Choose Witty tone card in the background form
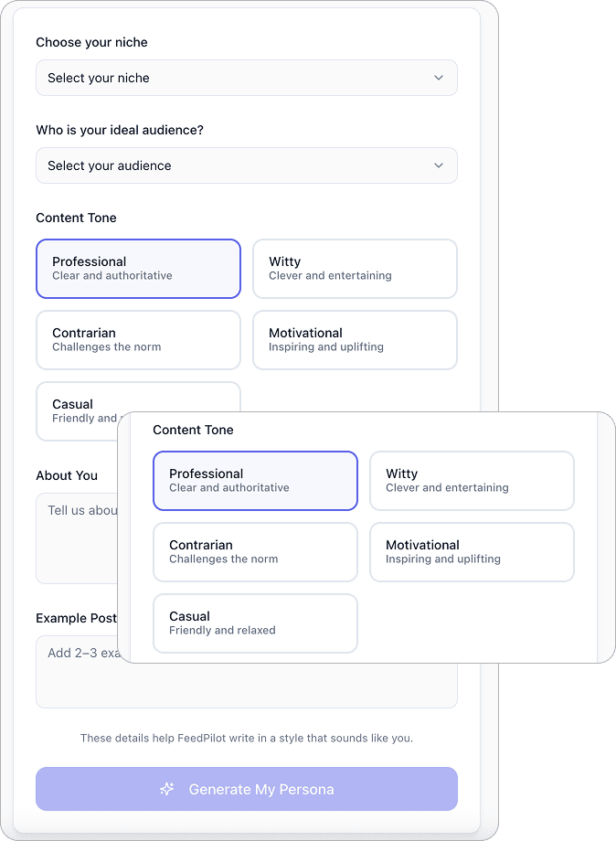 (x=355, y=269)
